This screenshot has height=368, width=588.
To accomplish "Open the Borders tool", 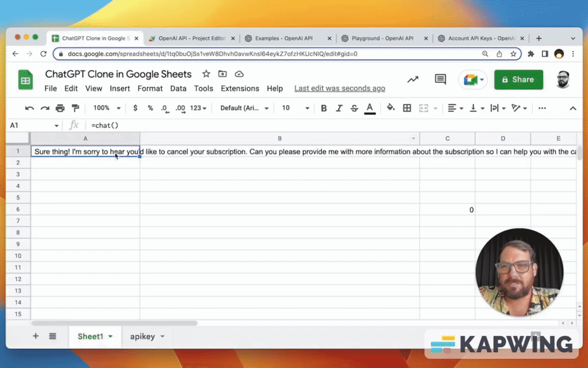I will [x=407, y=108].
